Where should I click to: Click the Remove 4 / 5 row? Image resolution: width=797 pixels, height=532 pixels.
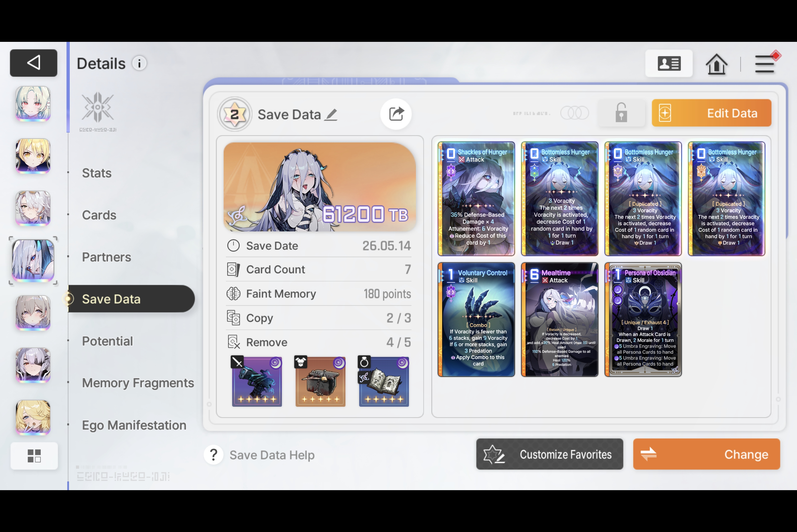[x=319, y=342]
